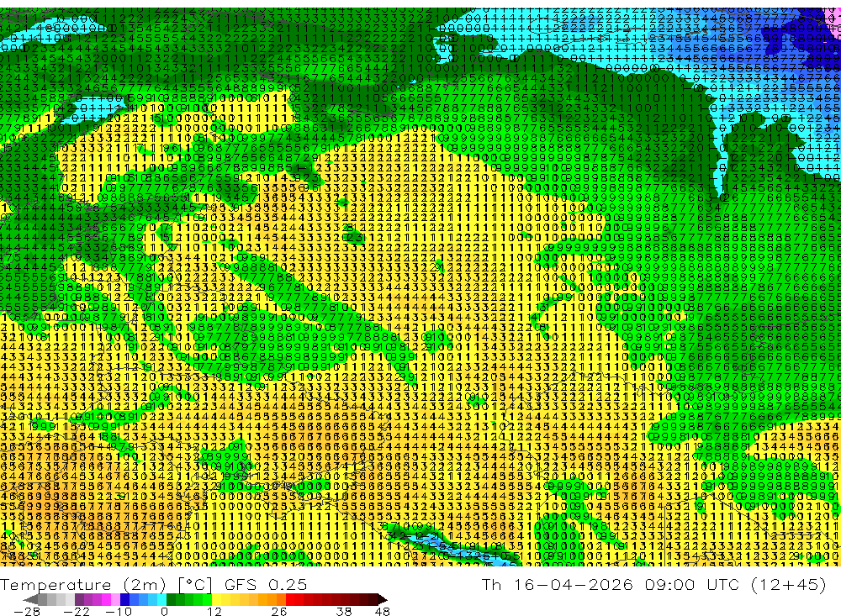Click the -22 legend value
Image resolution: width=841 pixels, height=616 pixels.
pos(77,612)
